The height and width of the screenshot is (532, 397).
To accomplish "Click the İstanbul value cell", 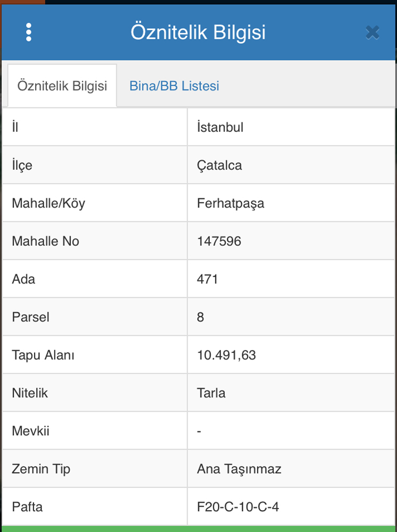I will [x=220, y=127].
